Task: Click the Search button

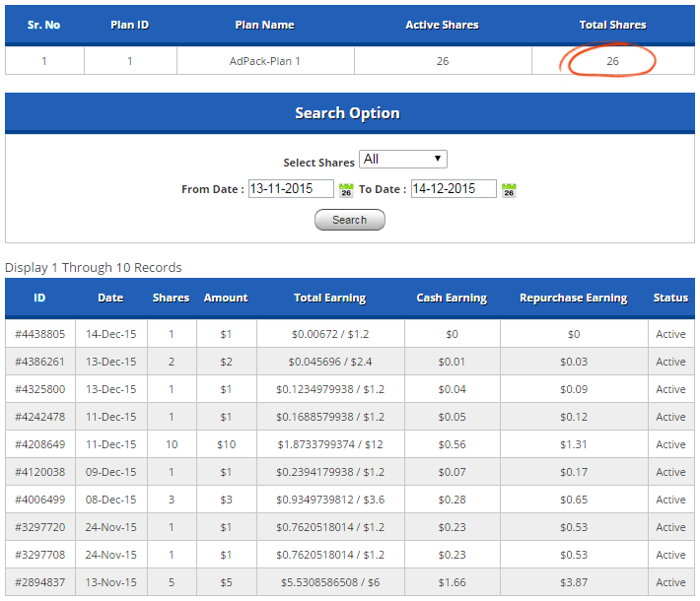Action: pyautogui.click(x=350, y=220)
